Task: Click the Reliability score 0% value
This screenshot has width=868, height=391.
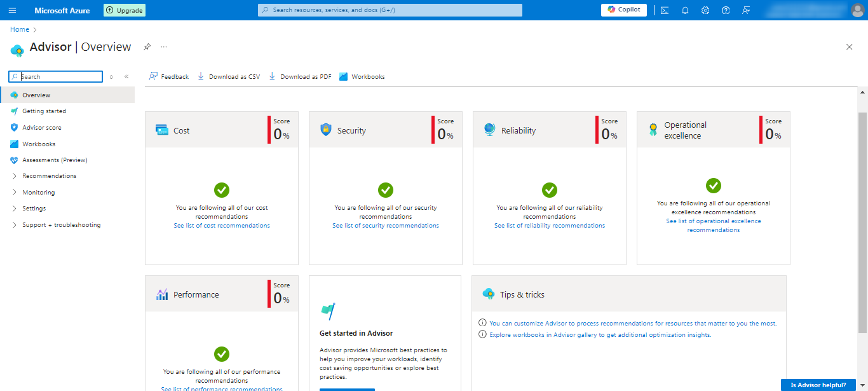Action: [x=609, y=134]
